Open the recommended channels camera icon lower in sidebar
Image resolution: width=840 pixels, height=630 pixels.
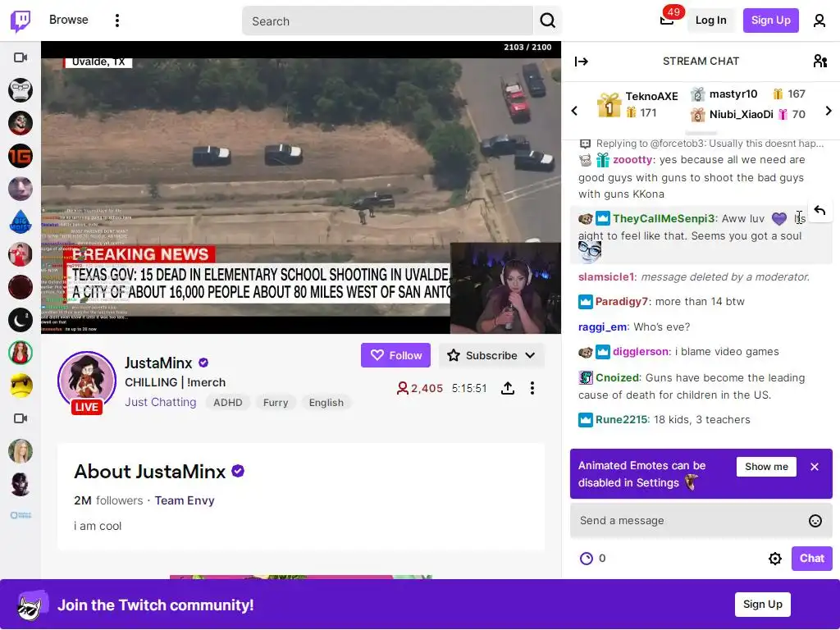21,418
